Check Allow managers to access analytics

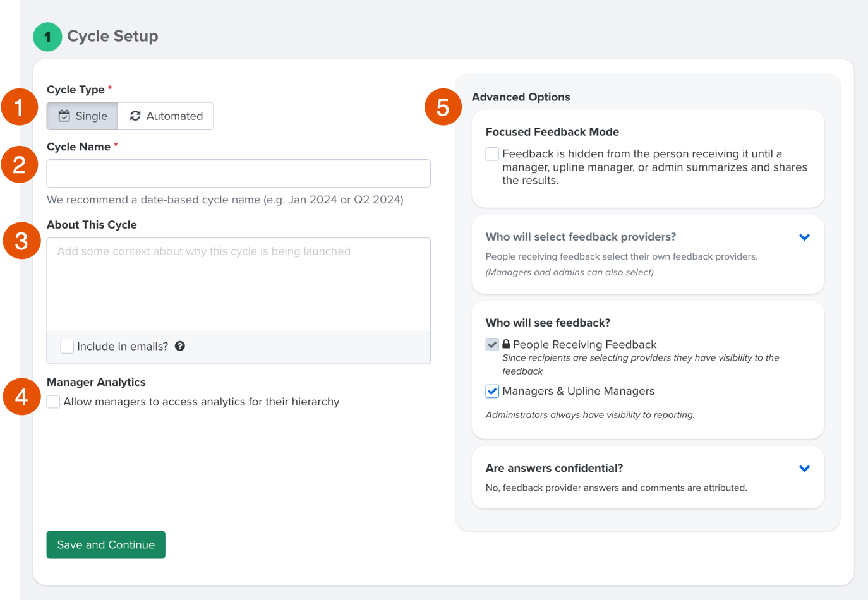pos(53,401)
